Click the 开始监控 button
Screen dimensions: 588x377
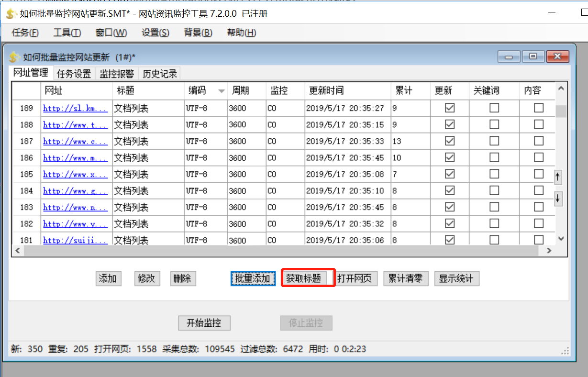204,323
